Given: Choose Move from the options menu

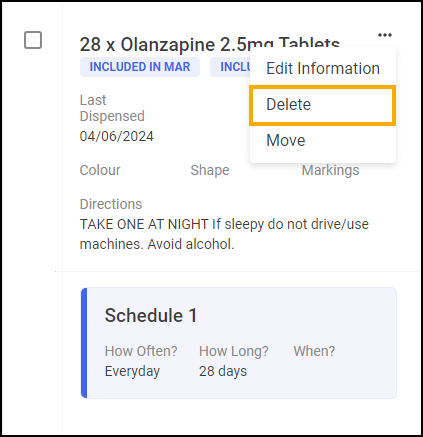Looking at the screenshot, I should [x=323, y=140].
